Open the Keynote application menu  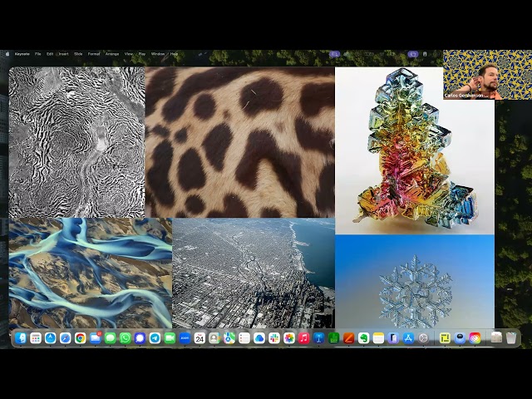point(21,54)
